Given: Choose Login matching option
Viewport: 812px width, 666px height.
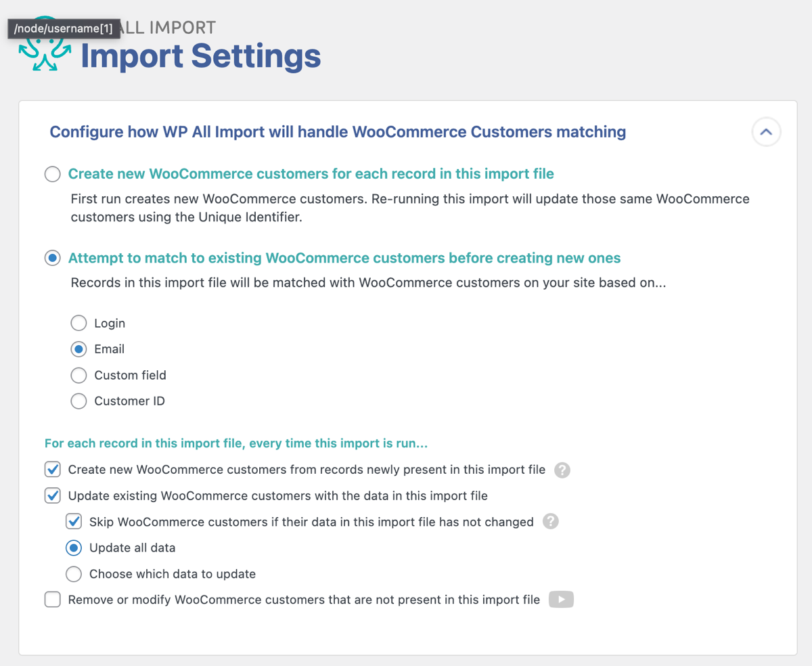Looking at the screenshot, I should [79, 324].
